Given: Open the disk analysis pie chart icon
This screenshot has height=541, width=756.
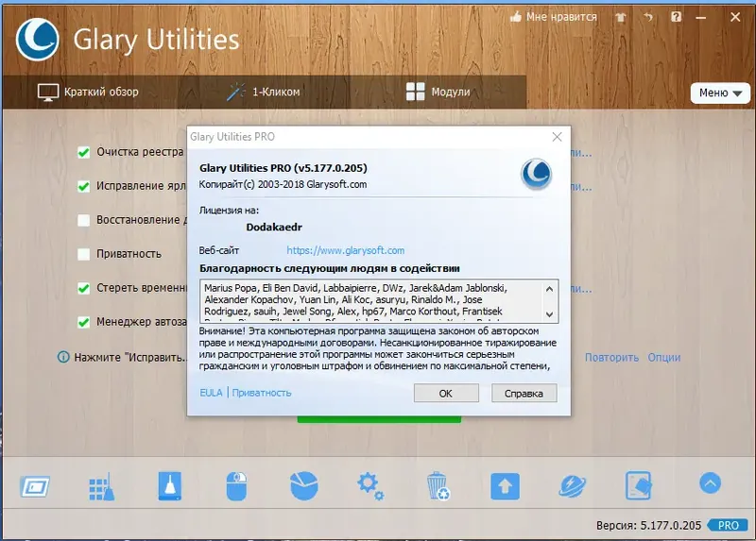Looking at the screenshot, I should click(x=304, y=486).
